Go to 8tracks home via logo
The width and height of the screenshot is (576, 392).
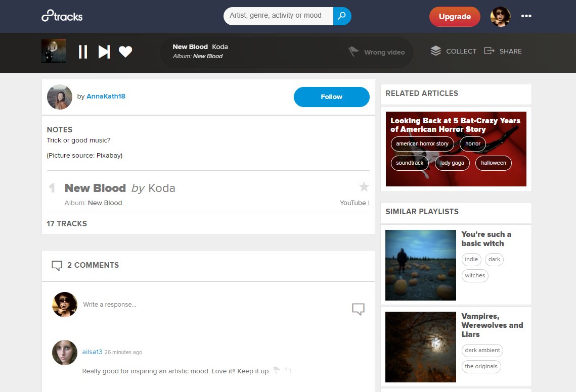[x=62, y=16]
